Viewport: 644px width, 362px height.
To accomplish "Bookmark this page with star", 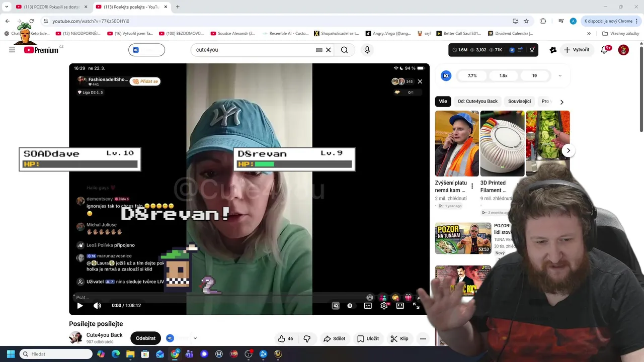I will [x=526, y=21].
